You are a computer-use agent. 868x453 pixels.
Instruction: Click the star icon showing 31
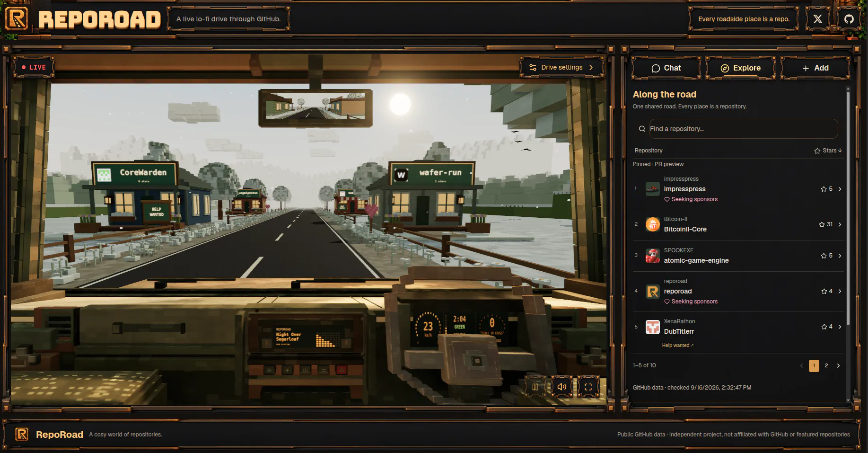(x=822, y=224)
